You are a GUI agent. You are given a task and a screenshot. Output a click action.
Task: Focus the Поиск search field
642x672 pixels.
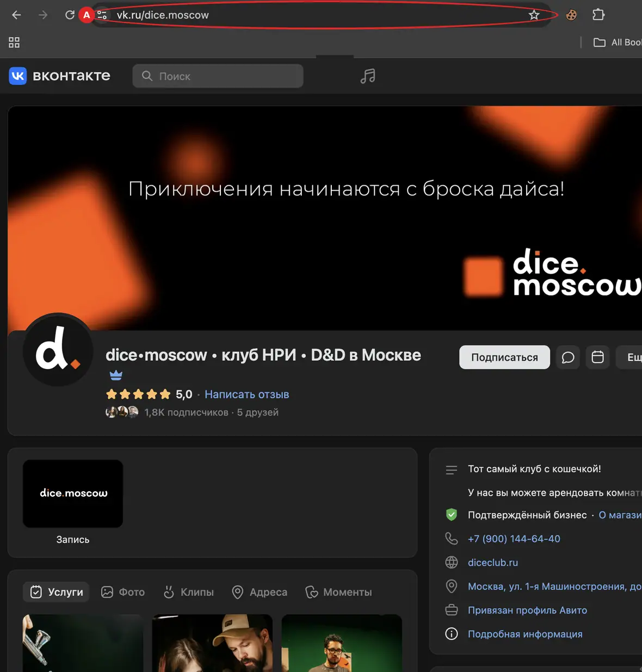[x=218, y=76]
